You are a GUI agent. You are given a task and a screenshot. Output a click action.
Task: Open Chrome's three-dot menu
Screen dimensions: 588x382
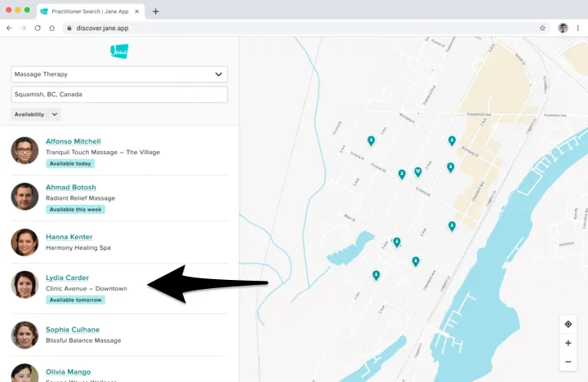[x=579, y=28]
